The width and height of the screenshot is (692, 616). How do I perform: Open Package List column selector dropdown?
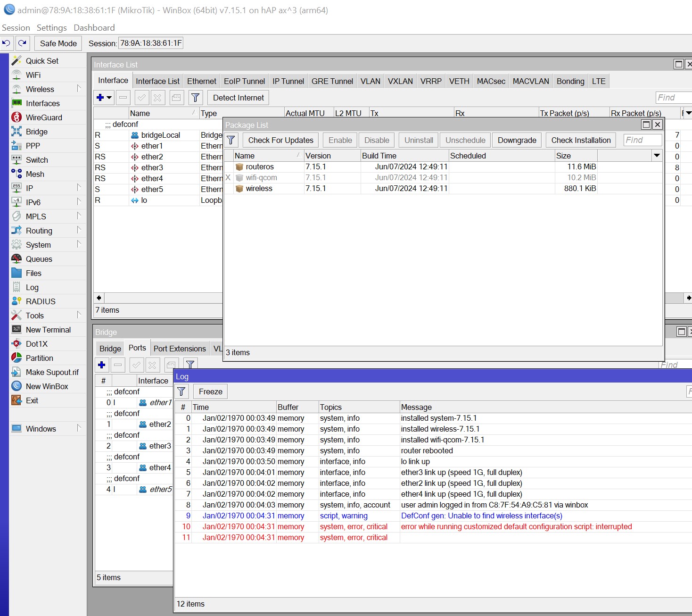(657, 156)
